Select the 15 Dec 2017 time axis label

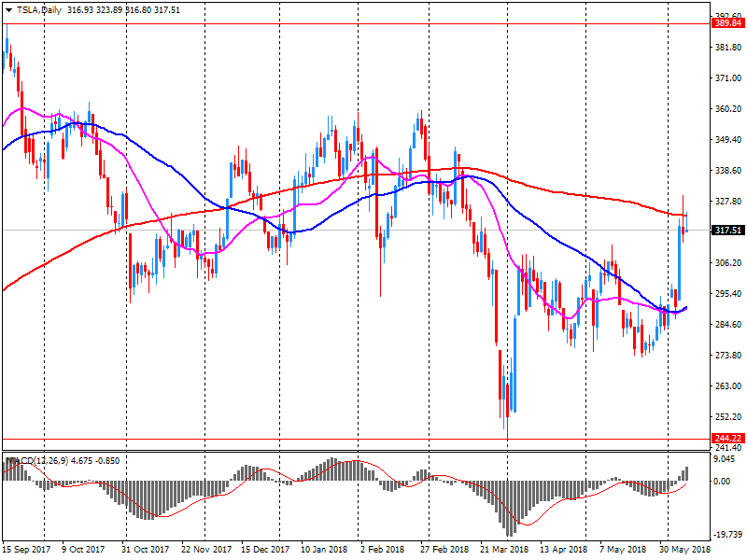265,549
